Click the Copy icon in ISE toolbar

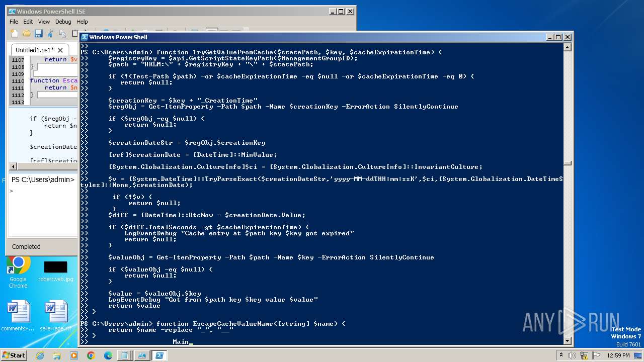[62, 33]
